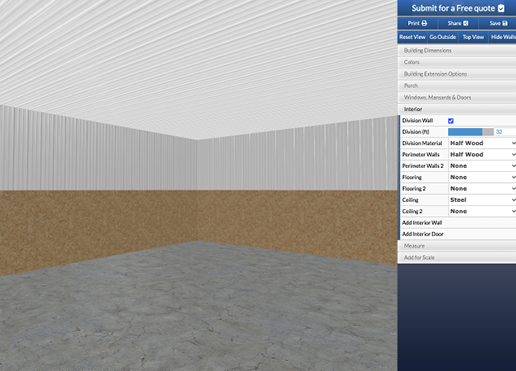Reset the 3D view
This screenshot has width=516, height=371.
point(412,37)
